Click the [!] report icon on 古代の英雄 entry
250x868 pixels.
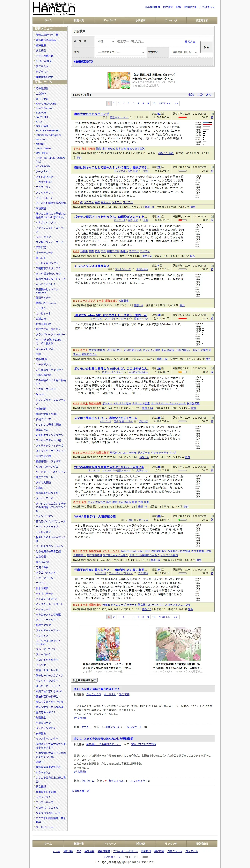[x=212, y=467]
